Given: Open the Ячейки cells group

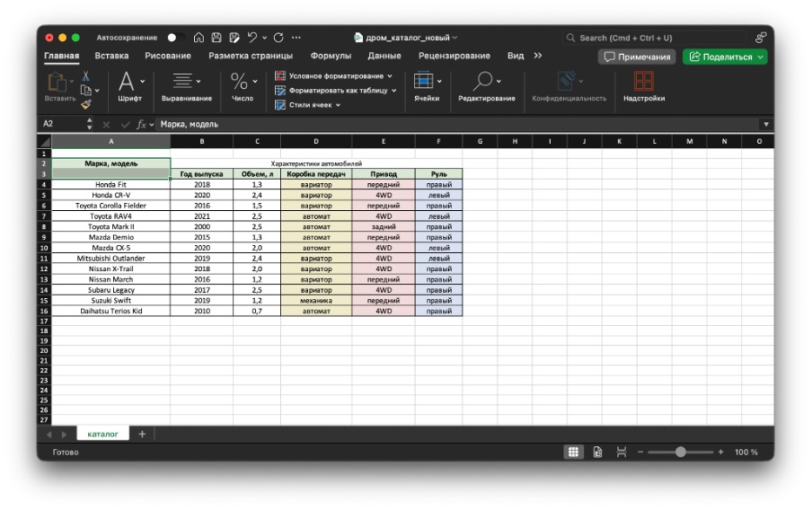Looking at the screenshot, I should (x=427, y=86).
